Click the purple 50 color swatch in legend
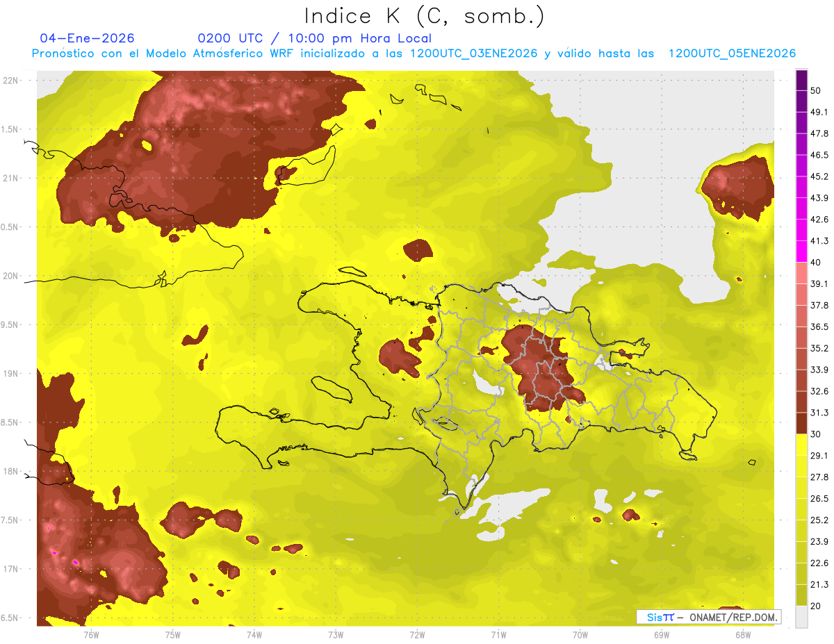834x644 pixels. click(801, 80)
